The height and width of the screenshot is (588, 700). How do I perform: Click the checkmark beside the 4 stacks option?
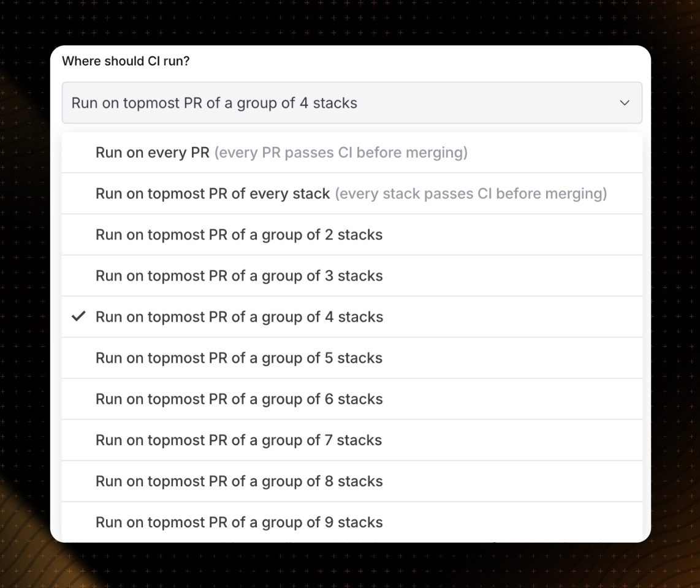78,316
